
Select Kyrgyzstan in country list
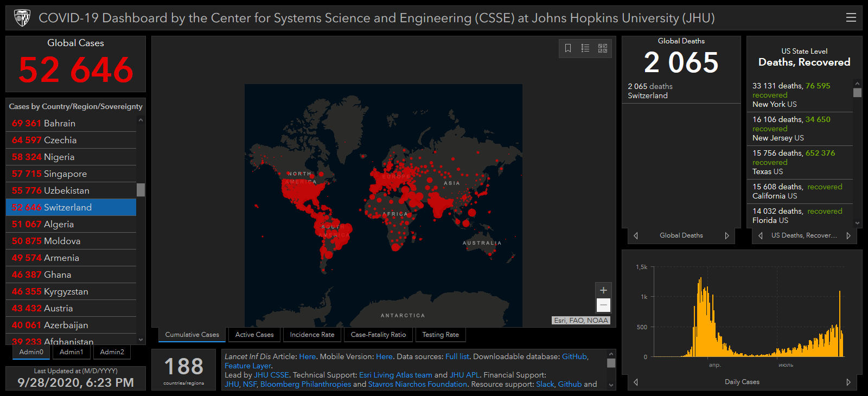pos(71,291)
